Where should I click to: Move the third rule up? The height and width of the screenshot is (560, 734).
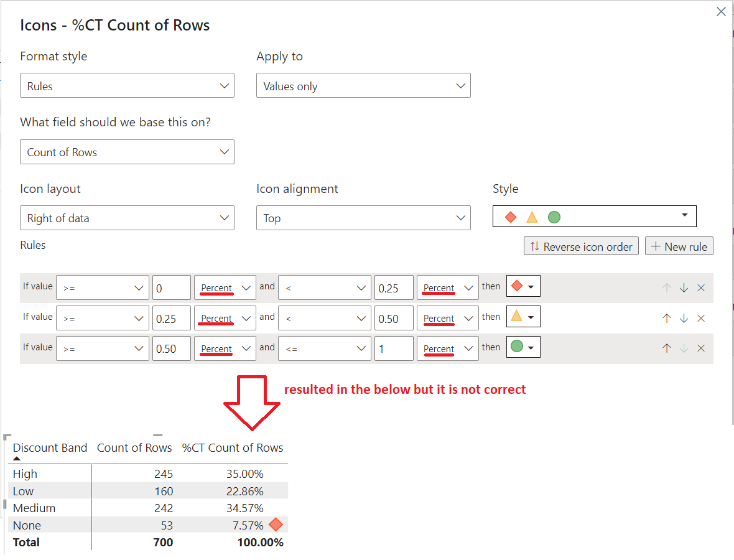667,348
